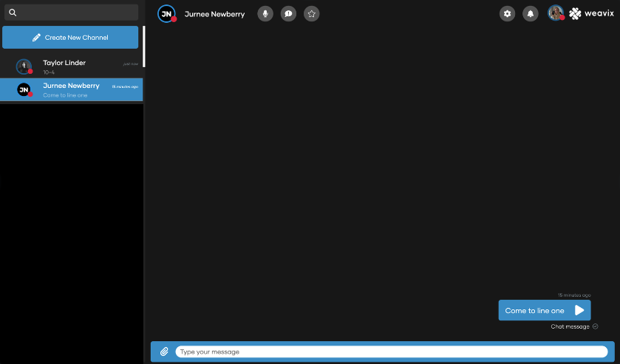This screenshot has height=364, width=620.
Task: Open the speech bubble icon beside the microphone
Action: click(x=288, y=13)
